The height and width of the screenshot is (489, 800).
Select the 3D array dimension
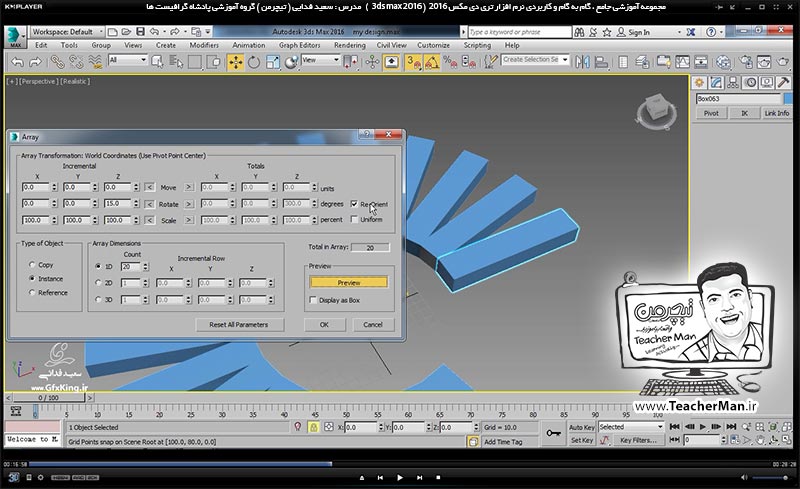point(98,300)
